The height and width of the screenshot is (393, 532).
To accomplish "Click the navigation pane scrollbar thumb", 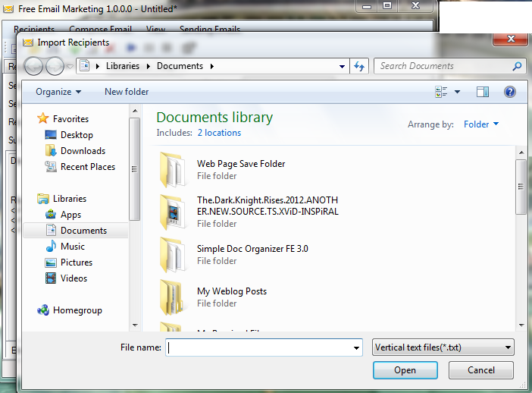I will pyautogui.click(x=135, y=169).
